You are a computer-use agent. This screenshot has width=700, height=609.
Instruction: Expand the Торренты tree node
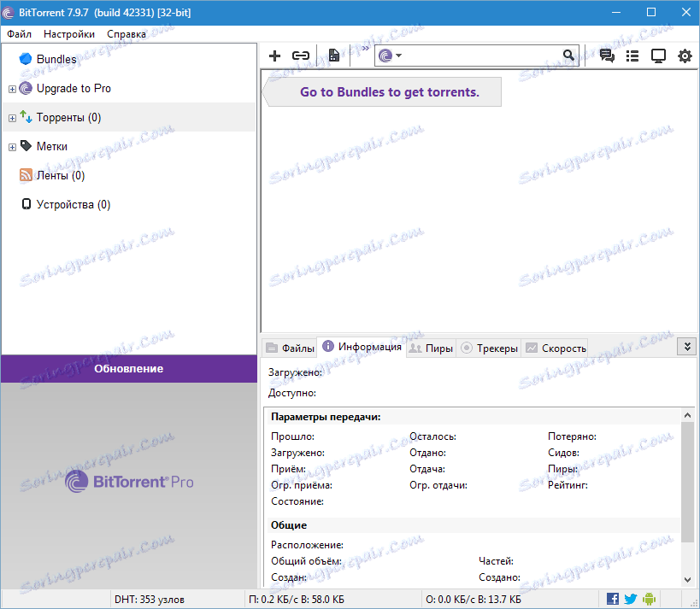pyautogui.click(x=13, y=118)
